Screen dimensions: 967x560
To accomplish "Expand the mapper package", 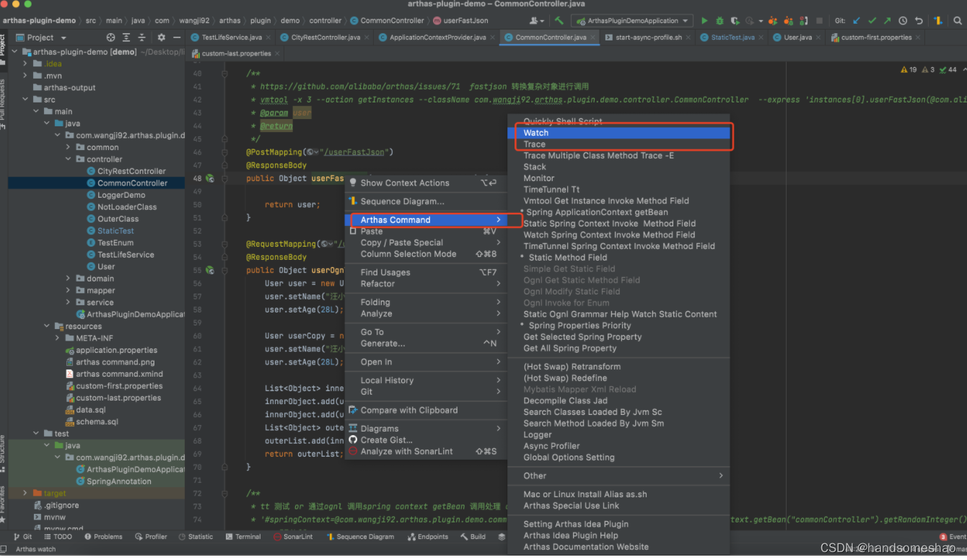I will (69, 291).
